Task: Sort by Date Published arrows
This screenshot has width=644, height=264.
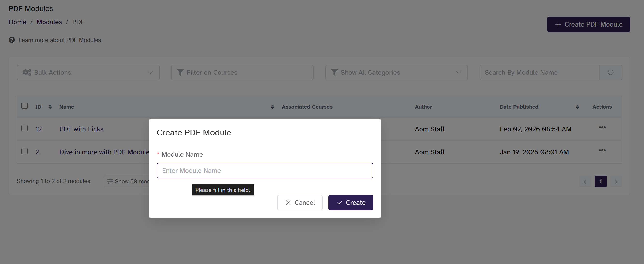Action: click(x=577, y=107)
